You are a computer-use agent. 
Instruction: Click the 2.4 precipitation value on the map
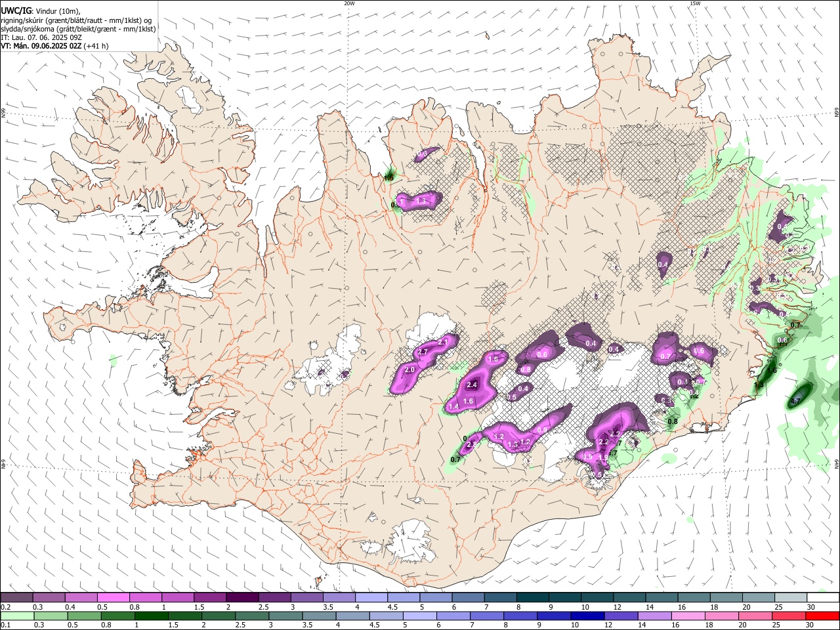click(x=471, y=386)
